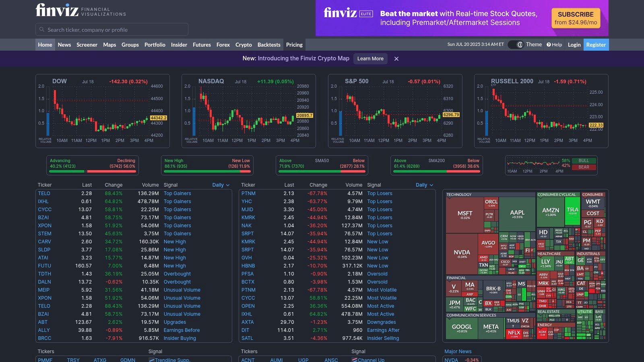Image resolution: width=644 pixels, height=362 pixels.
Task: Click the SMA50 above/below bar
Action: coord(322,165)
